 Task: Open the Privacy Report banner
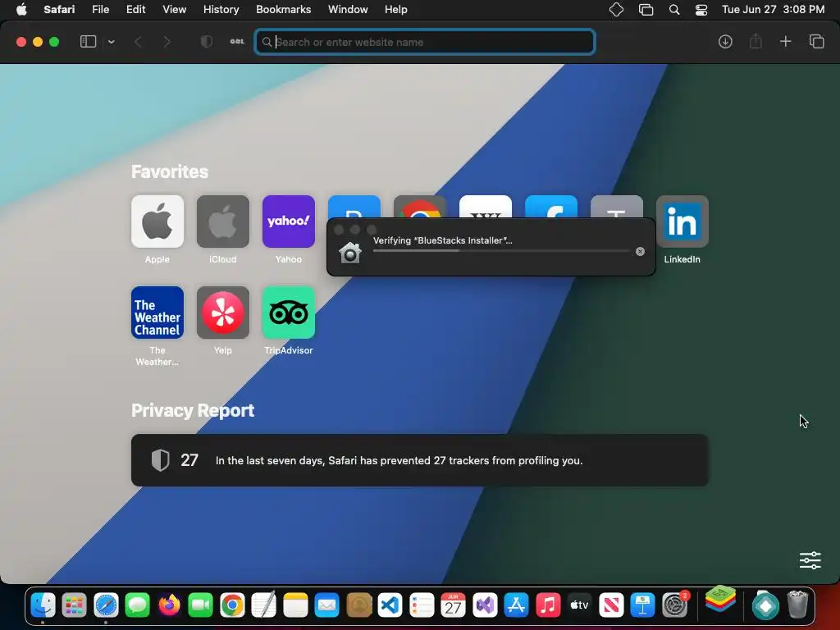coord(420,460)
